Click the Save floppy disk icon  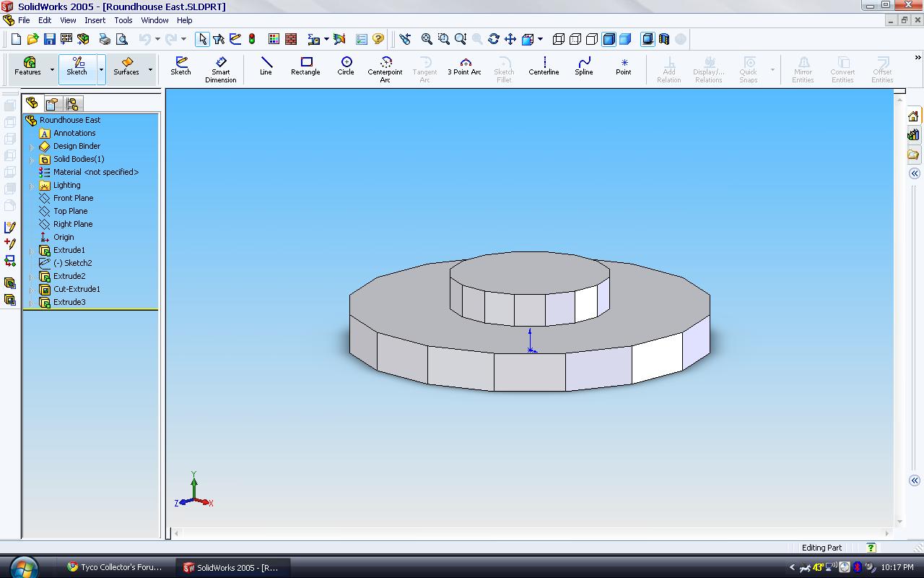click(49, 39)
